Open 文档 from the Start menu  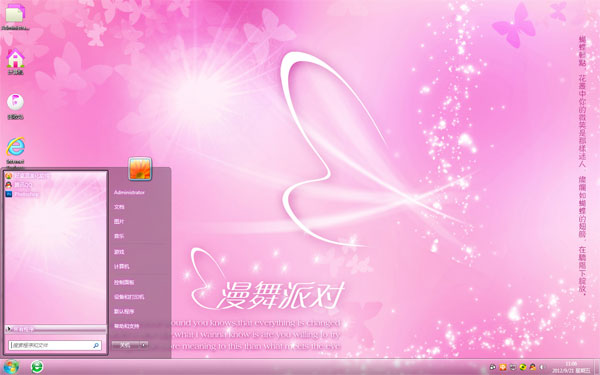click(x=119, y=207)
